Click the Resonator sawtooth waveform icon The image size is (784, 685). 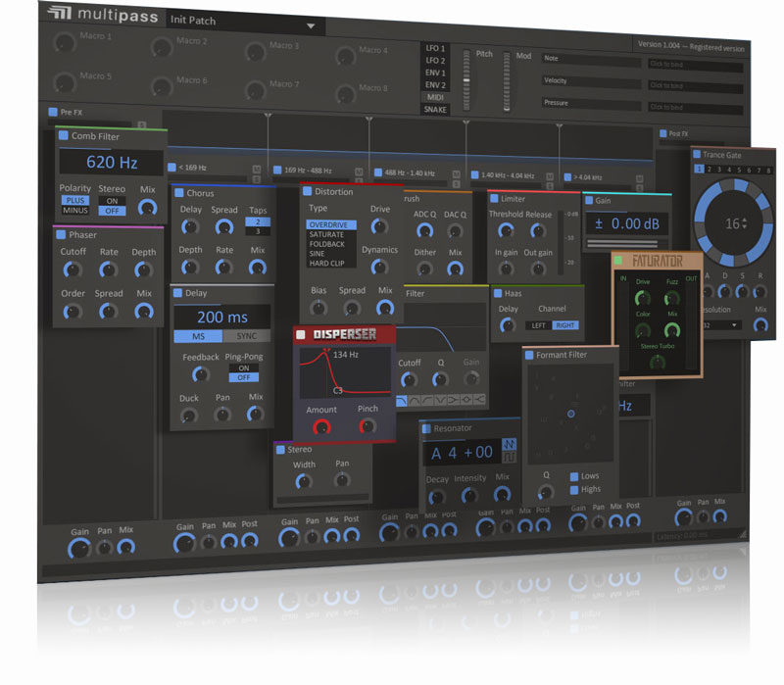[509, 446]
